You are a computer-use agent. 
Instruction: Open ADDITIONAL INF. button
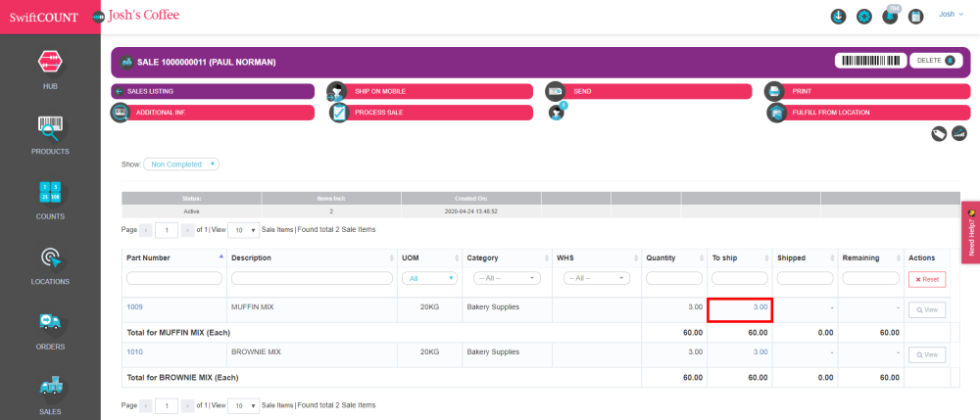(213, 113)
